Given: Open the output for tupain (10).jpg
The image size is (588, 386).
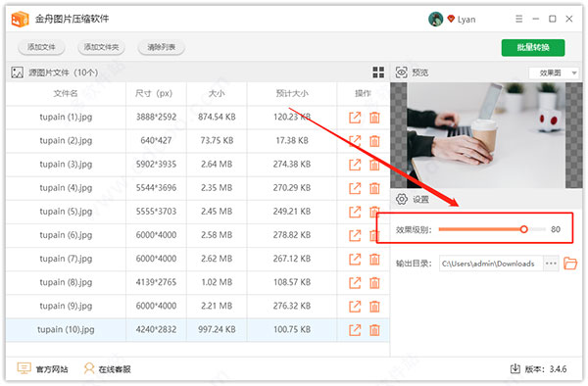Looking at the screenshot, I should coord(355,330).
